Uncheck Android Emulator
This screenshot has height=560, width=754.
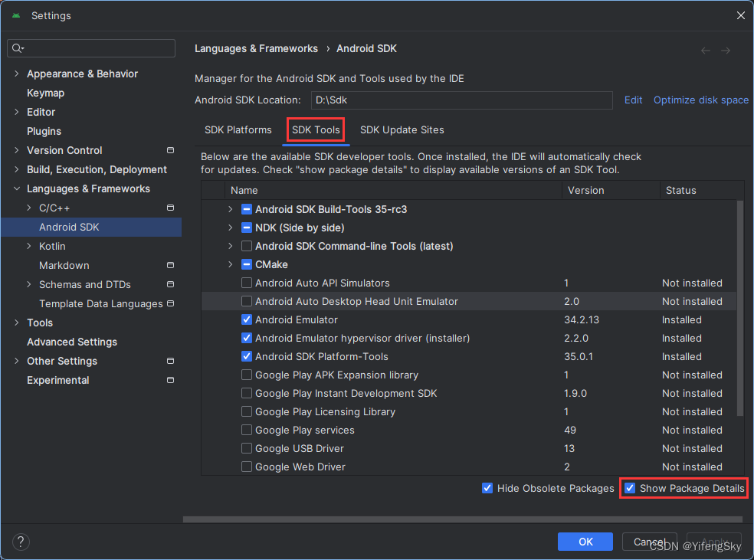coord(247,319)
